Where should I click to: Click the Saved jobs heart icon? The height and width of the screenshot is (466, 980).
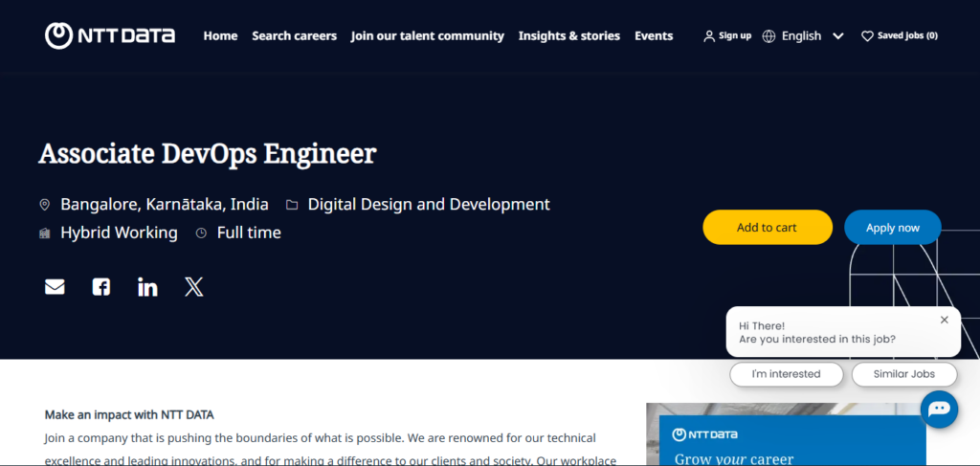pos(867,36)
